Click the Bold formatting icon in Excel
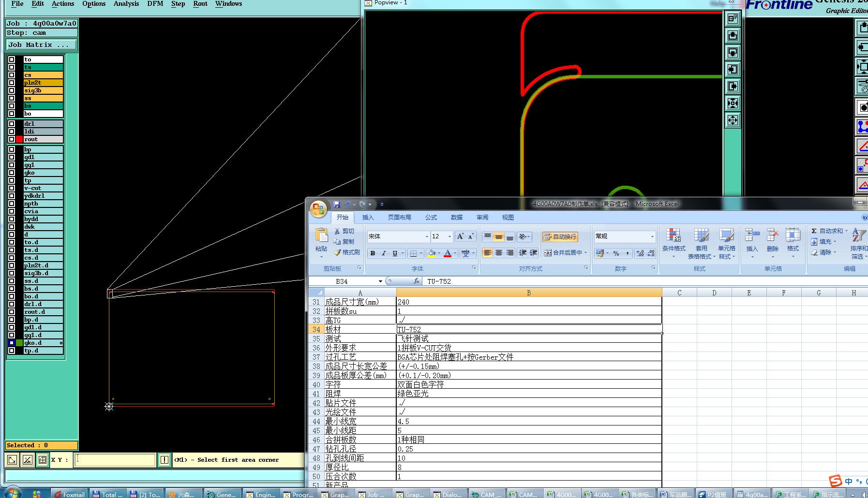Viewport: 868px width, 498px height. pos(373,253)
